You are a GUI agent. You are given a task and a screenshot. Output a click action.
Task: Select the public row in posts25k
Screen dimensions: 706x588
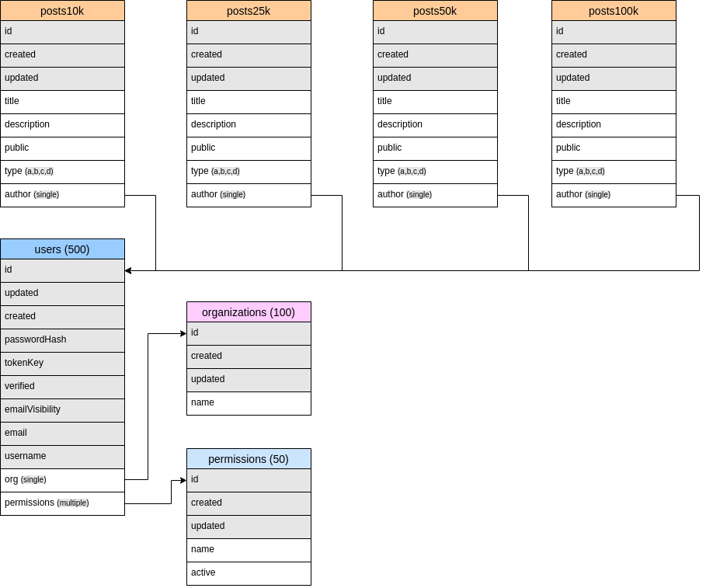click(x=249, y=148)
